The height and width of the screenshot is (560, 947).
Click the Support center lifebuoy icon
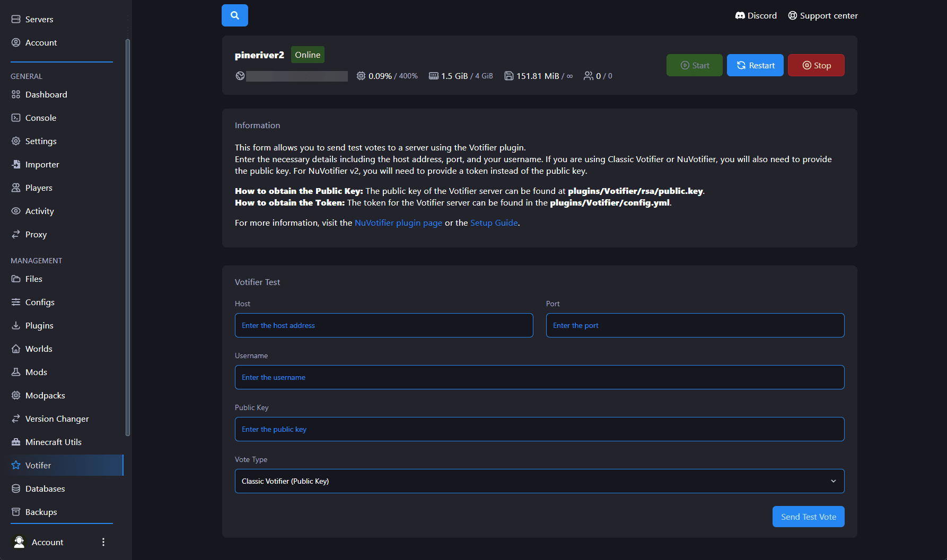pyautogui.click(x=792, y=15)
